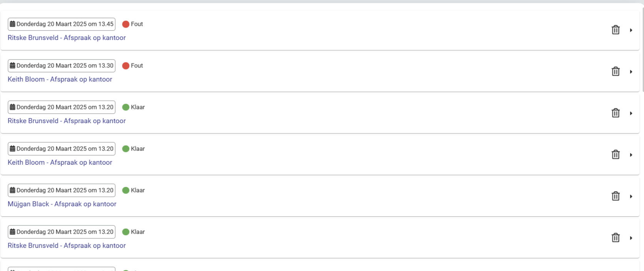Image resolution: width=644 pixels, height=271 pixels.
Task: Expand the Keith Bloom 13.30 row arrow
Action: point(631,72)
